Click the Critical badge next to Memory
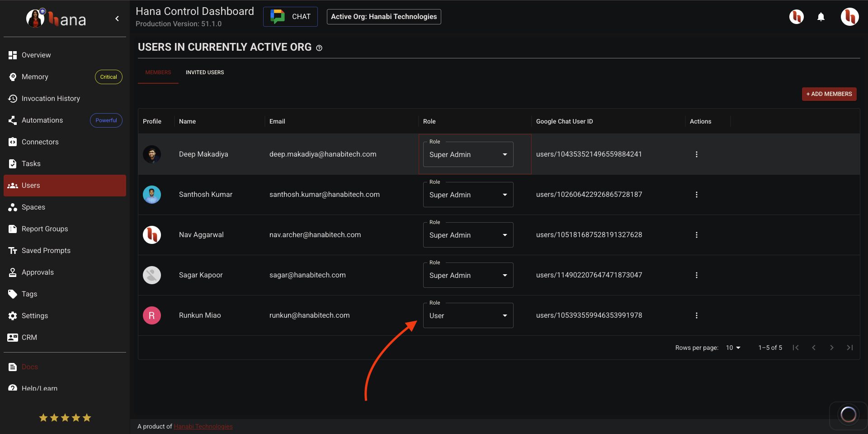868x434 pixels. point(108,77)
